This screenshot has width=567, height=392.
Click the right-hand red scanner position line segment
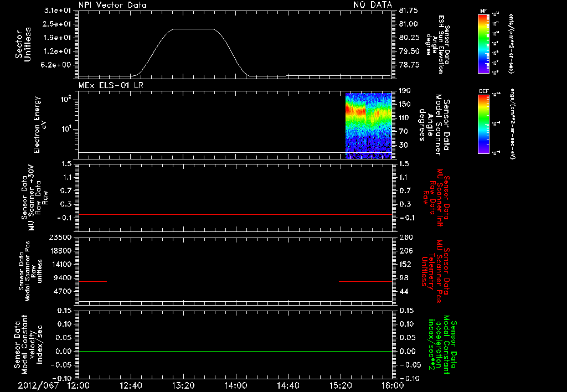click(365, 281)
